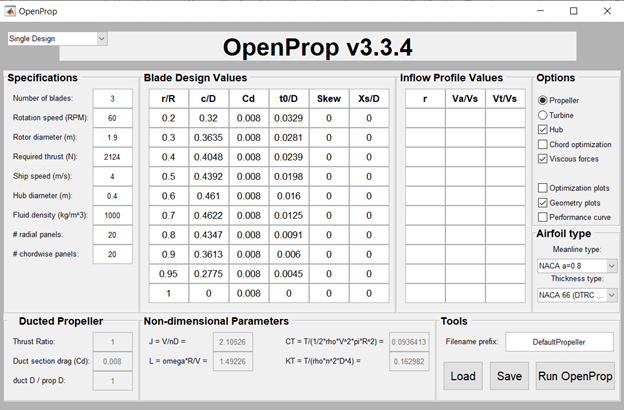Viewport: 624px width, 410px height.
Task: Open Thickness type NACA 66 dropdown
Action: tap(577, 295)
